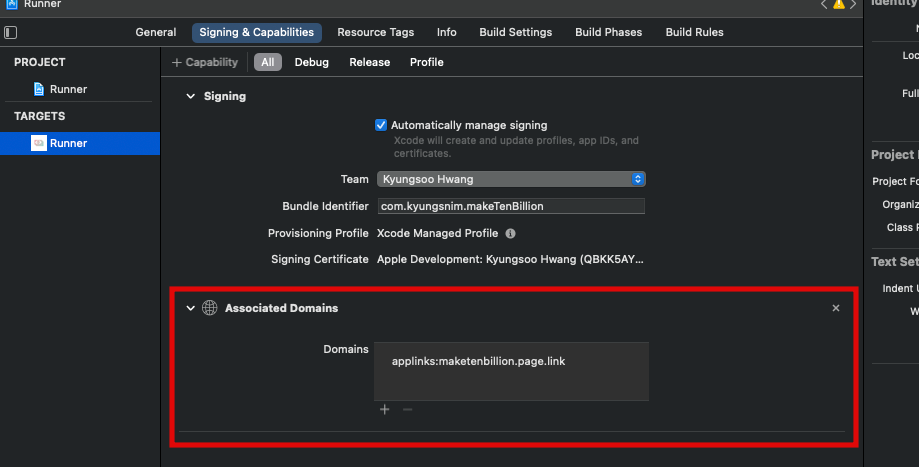Image resolution: width=919 pixels, height=467 pixels.
Task: Open the General tab
Action: pyautogui.click(x=155, y=32)
